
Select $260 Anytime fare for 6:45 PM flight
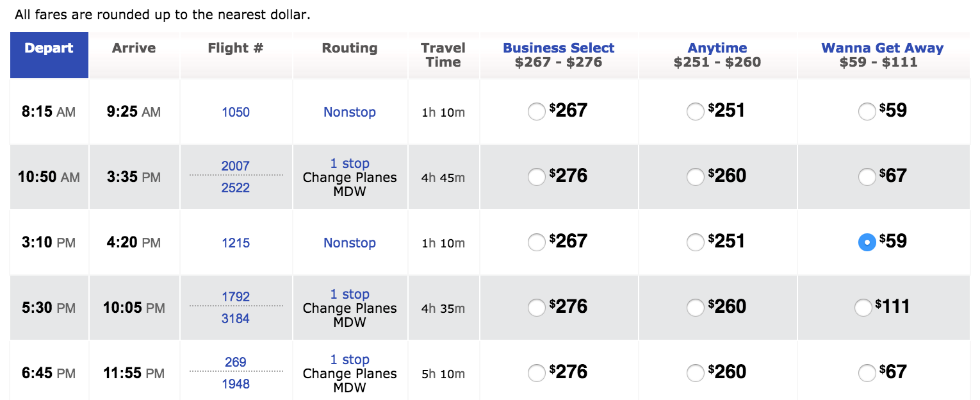click(x=695, y=374)
